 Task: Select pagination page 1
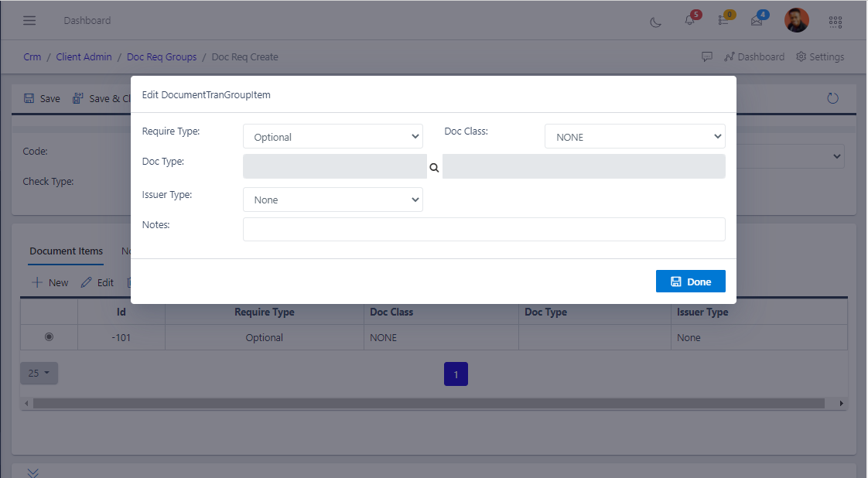456,374
